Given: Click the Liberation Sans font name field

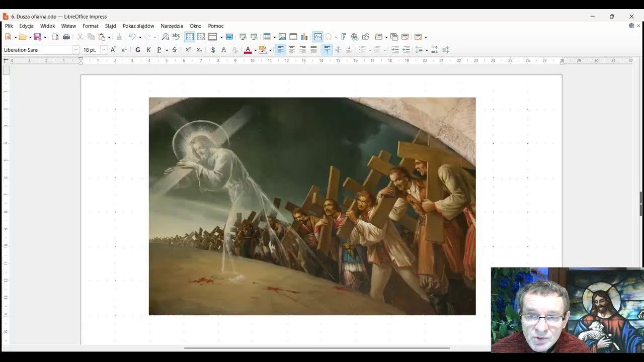Looking at the screenshot, I should [x=38, y=50].
